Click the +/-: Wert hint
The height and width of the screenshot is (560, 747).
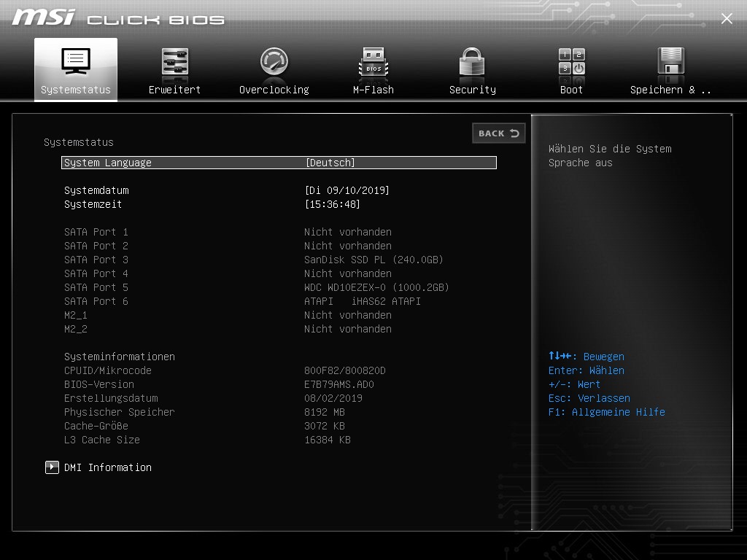(x=574, y=384)
